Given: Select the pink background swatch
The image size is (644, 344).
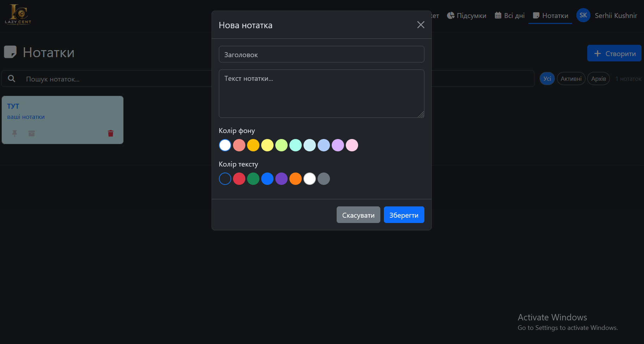Looking at the screenshot, I should (x=352, y=145).
